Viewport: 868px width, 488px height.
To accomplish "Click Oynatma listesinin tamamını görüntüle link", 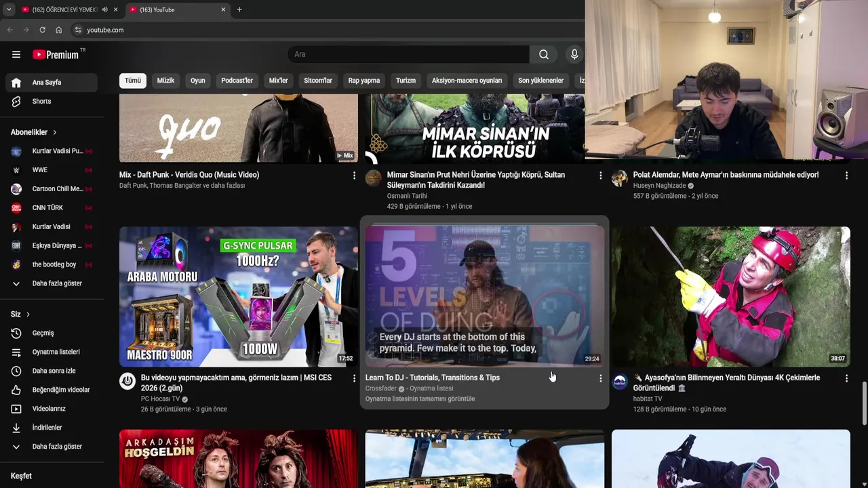I will click(x=420, y=399).
